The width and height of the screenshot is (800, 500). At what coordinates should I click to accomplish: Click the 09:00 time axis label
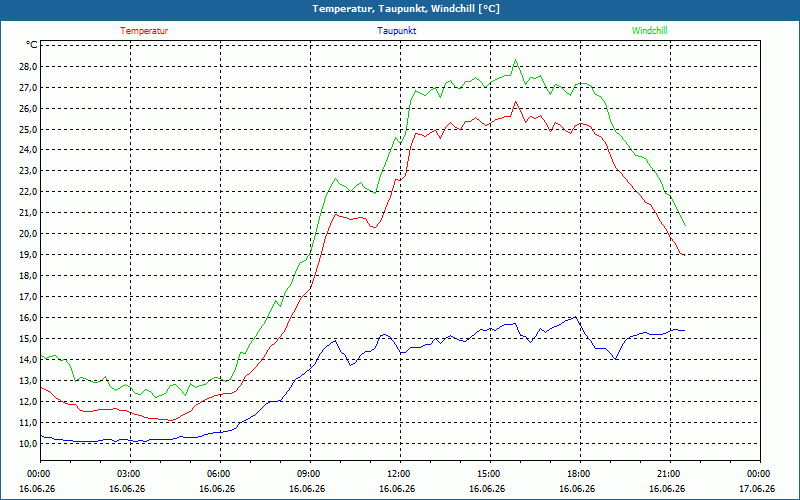(x=310, y=474)
